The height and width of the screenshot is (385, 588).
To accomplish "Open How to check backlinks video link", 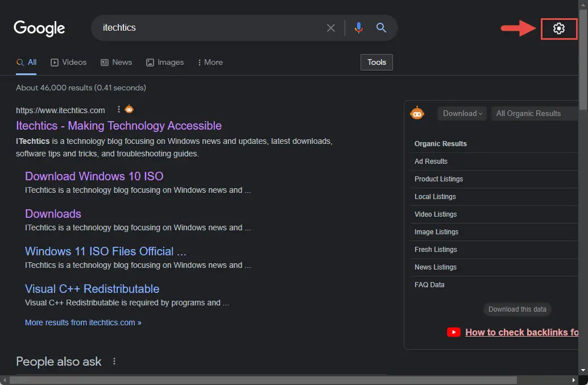I will pos(521,333).
